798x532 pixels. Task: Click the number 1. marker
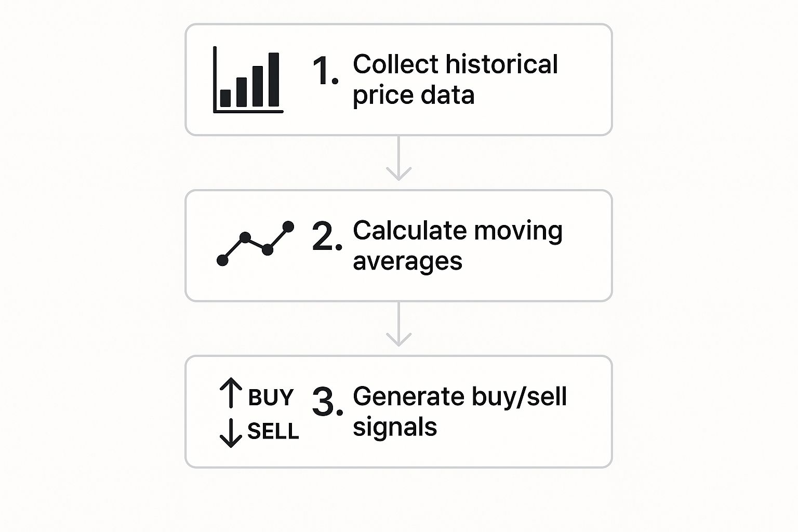[325, 71]
